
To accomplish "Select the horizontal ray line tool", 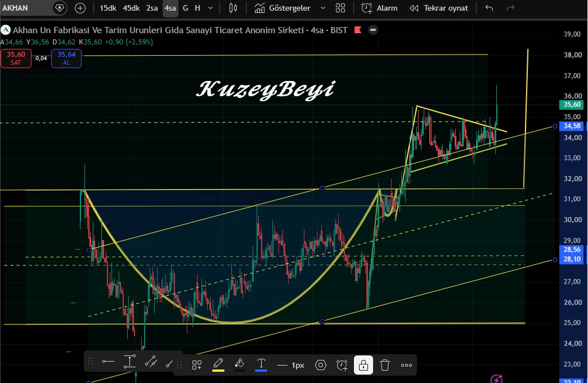I will (x=108, y=362).
